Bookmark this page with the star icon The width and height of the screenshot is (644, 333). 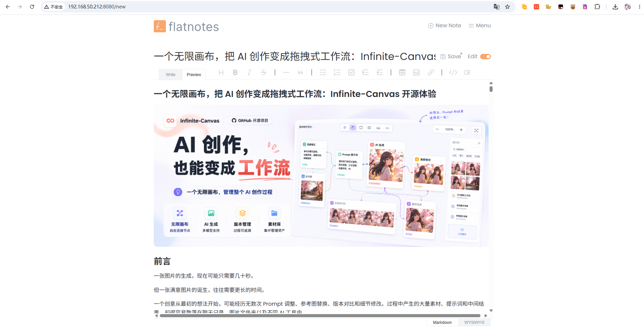pyautogui.click(x=507, y=7)
